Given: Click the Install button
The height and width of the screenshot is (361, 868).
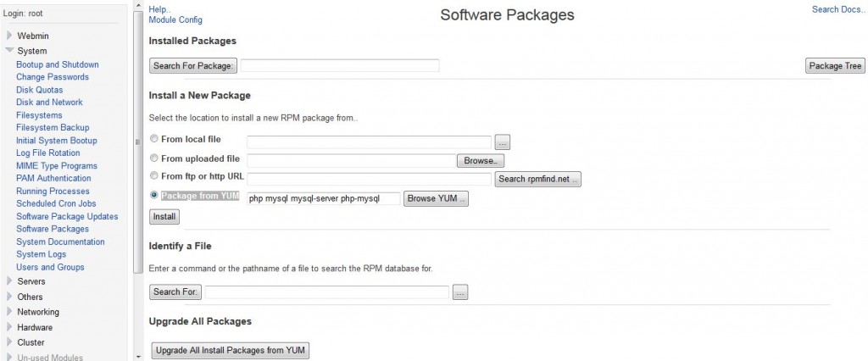Looking at the screenshot, I should click(x=164, y=217).
